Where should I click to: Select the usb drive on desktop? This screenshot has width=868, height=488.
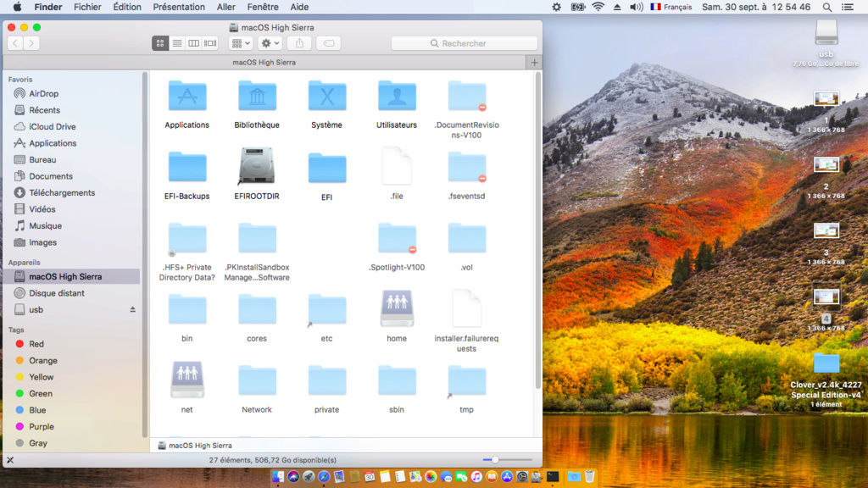(826, 32)
